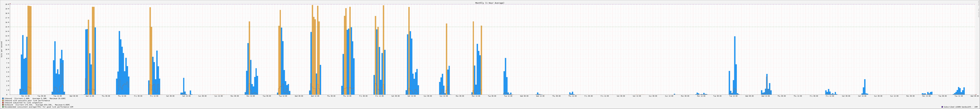Click the green recommended average legend swatch
This screenshot has width=980, height=109.
click(x=3, y=107)
